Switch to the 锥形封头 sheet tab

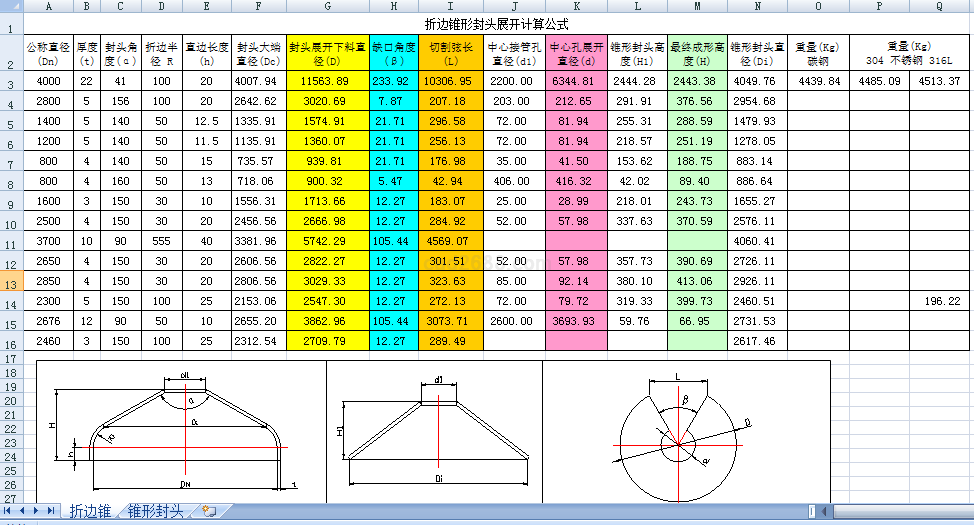click(155, 511)
